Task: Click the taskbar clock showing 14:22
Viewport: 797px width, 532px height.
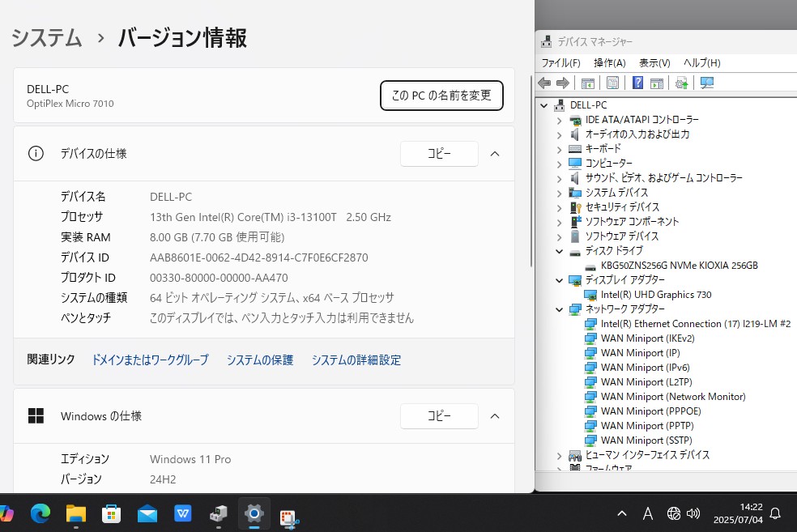Action: point(738,513)
